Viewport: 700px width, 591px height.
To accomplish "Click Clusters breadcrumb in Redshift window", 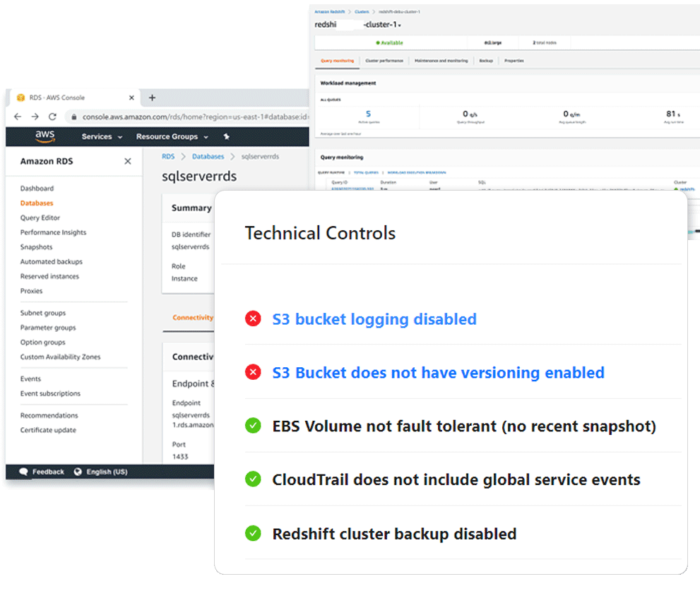I will [362, 11].
